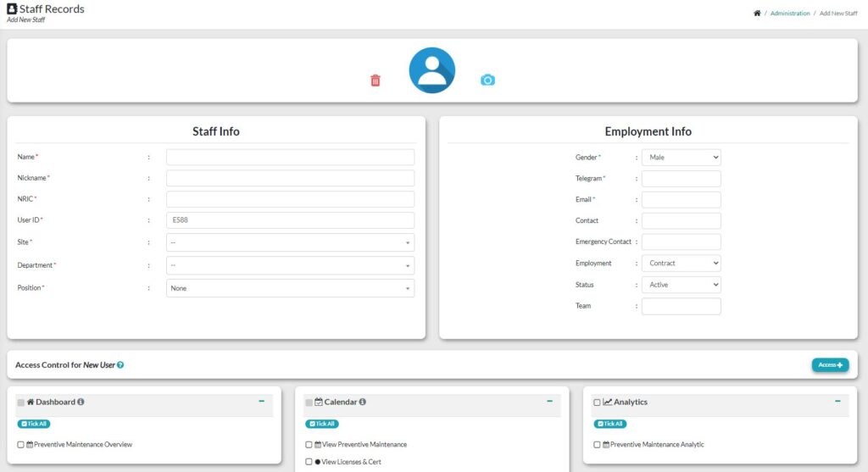Click the home icon in breadcrumb

pyautogui.click(x=757, y=14)
